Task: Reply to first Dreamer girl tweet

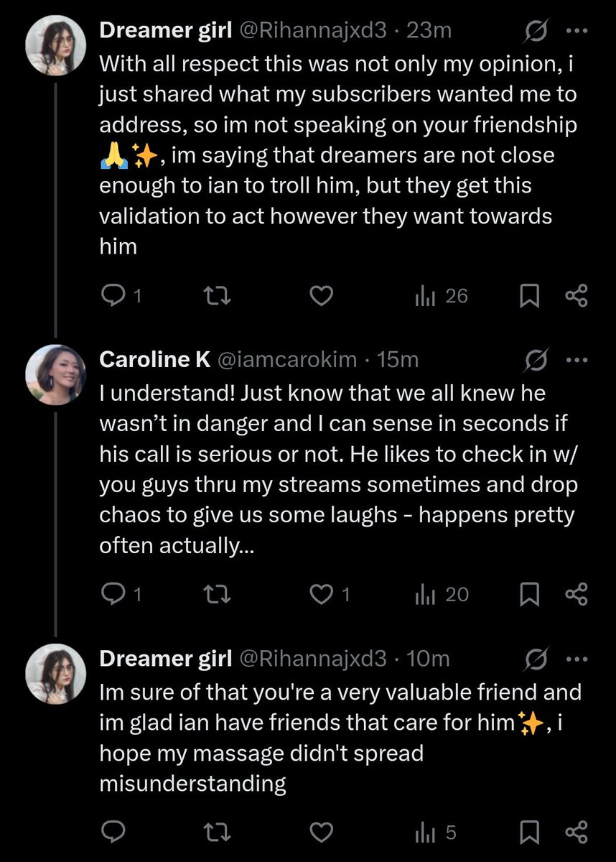Action: [x=118, y=296]
